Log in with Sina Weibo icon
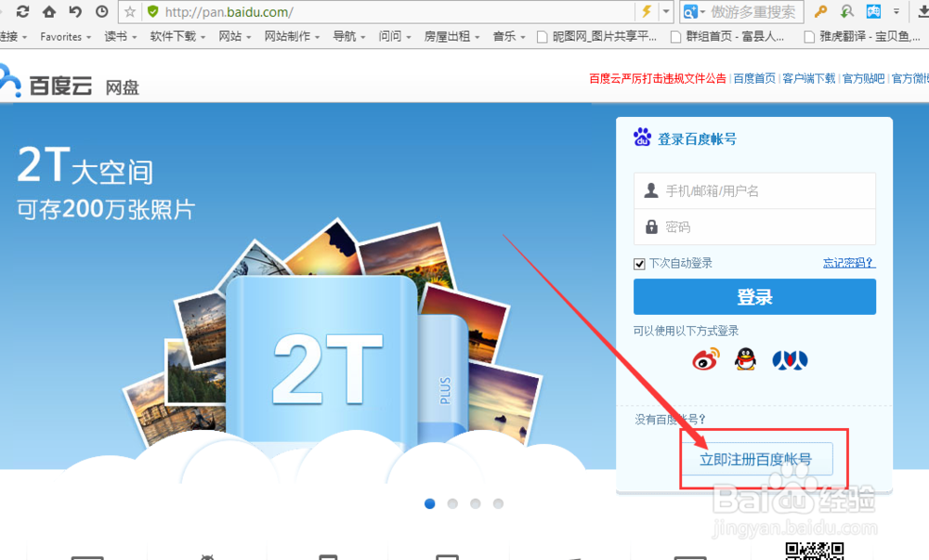929x560 pixels. coord(706,359)
